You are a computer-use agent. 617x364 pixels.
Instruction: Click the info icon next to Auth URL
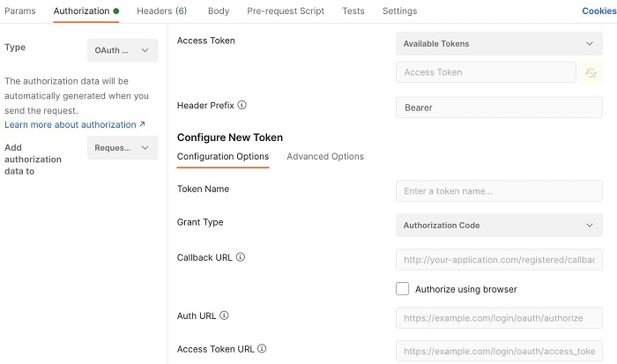224,316
